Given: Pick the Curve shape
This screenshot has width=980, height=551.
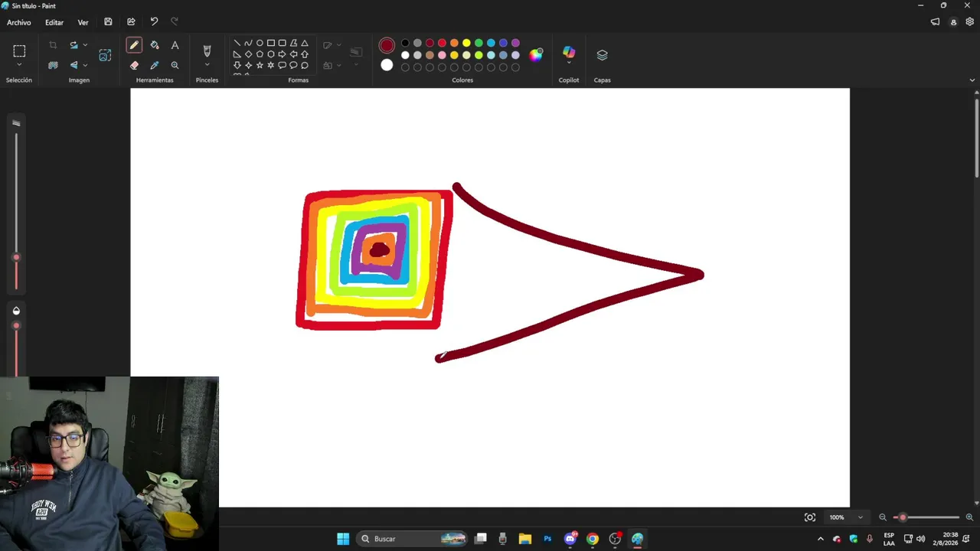Looking at the screenshot, I should [x=248, y=43].
